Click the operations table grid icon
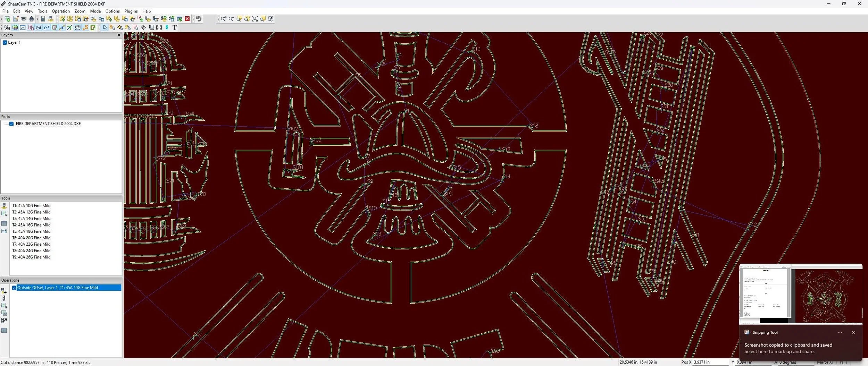The height and width of the screenshot is (366, 868). pos(4,331)
